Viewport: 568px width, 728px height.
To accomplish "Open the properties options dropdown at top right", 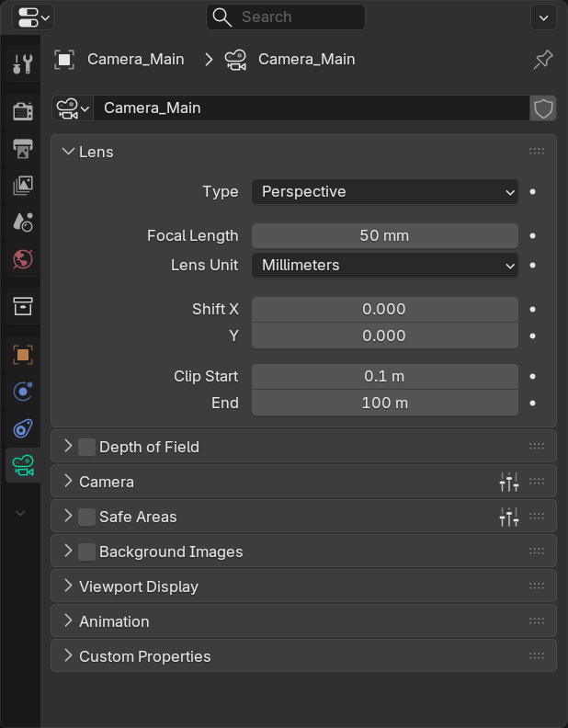I will 543,17.
